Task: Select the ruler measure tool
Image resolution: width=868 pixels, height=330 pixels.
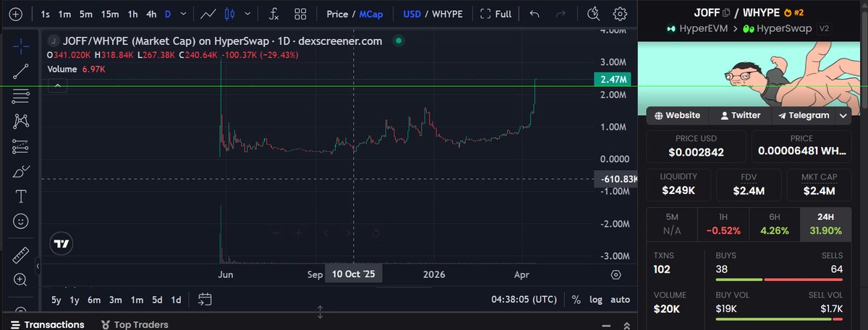Action: [x=21, y=255]
